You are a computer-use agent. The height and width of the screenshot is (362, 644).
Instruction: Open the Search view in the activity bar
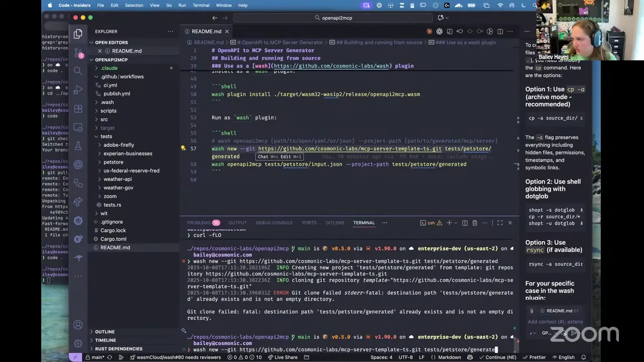(x=78, y=71)
